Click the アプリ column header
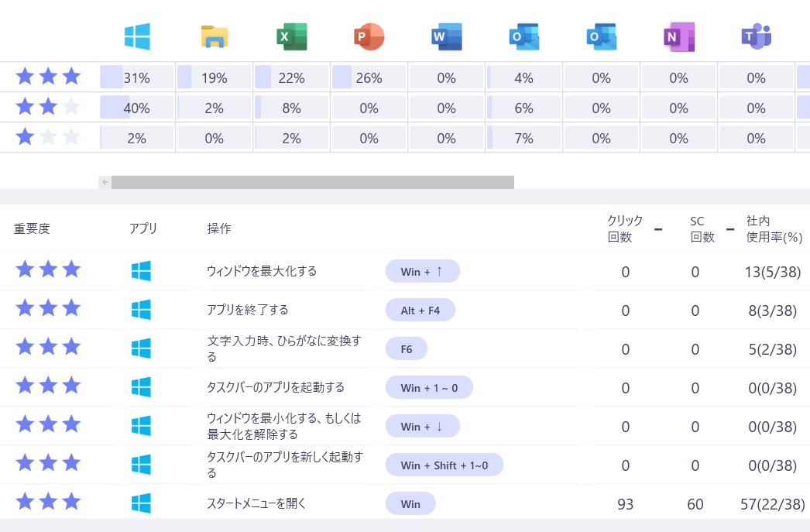810x532 pixels. (x=143, y=228)
